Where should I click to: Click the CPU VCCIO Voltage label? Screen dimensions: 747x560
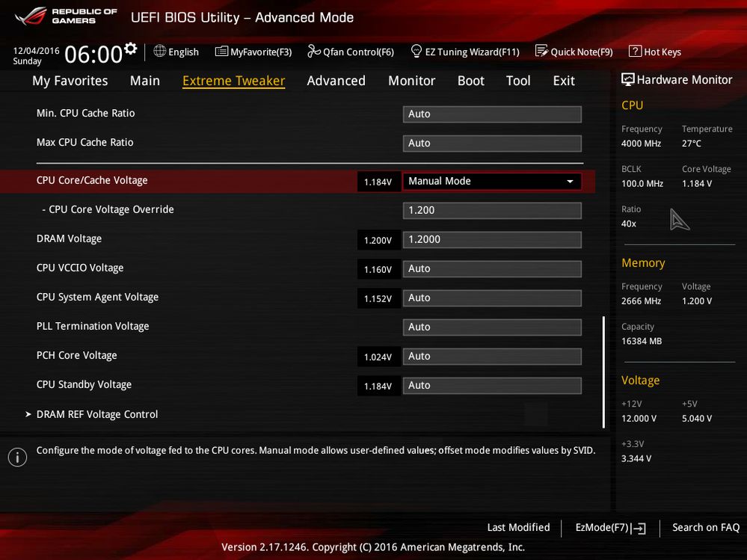coord(80,268)
